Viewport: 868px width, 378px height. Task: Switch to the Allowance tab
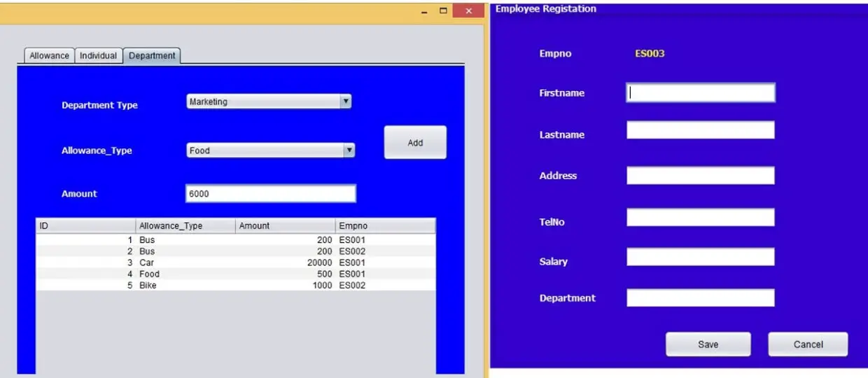[49, 56]
